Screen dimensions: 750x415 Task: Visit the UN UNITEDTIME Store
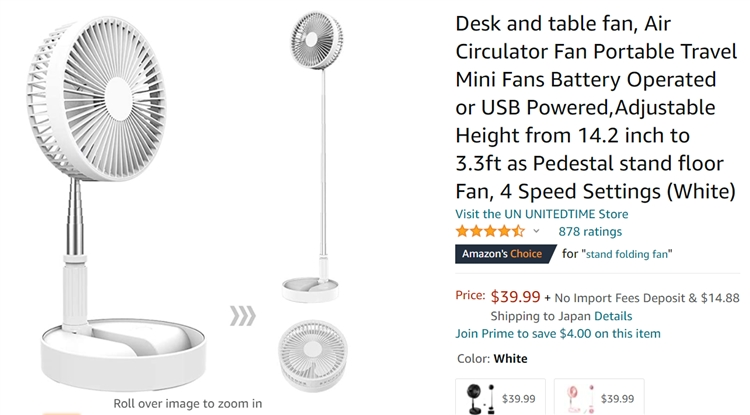(541, 214)
